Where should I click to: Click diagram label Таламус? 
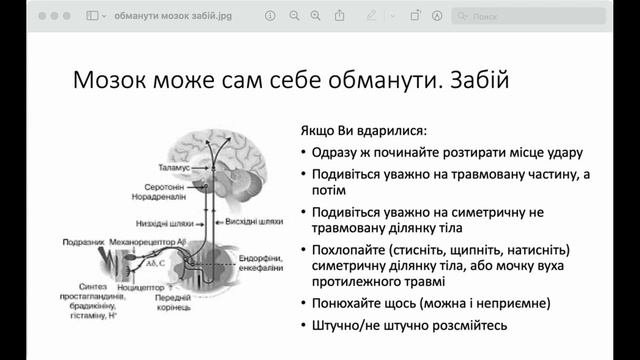pos(174,168)
